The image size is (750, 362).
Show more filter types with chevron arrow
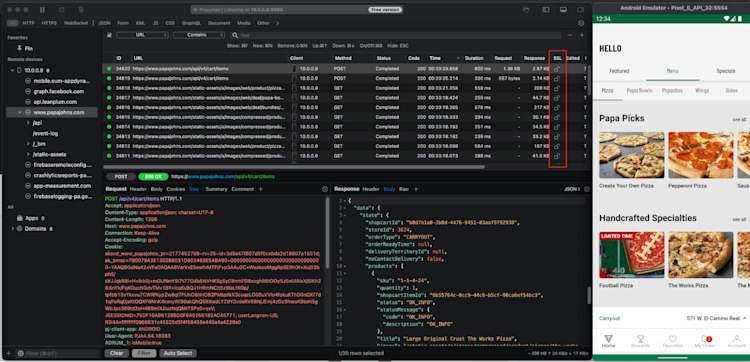[x=277, y=23]
